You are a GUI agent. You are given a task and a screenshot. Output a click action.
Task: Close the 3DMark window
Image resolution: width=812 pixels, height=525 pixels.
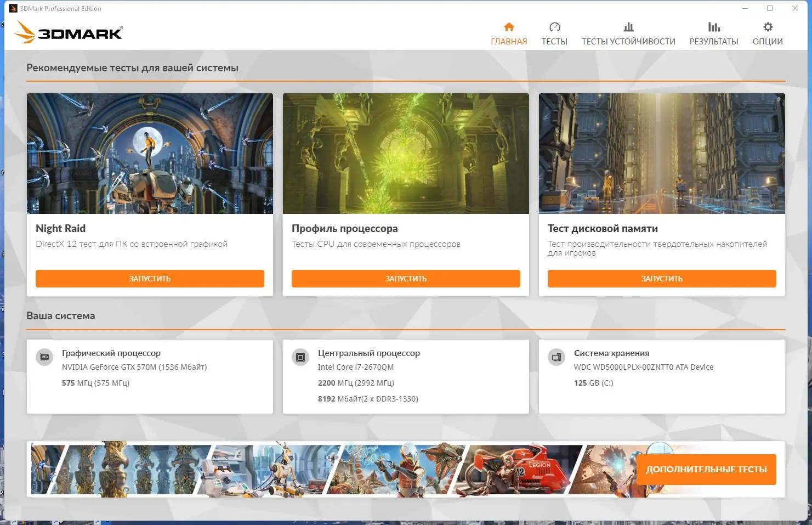[795, 8]
